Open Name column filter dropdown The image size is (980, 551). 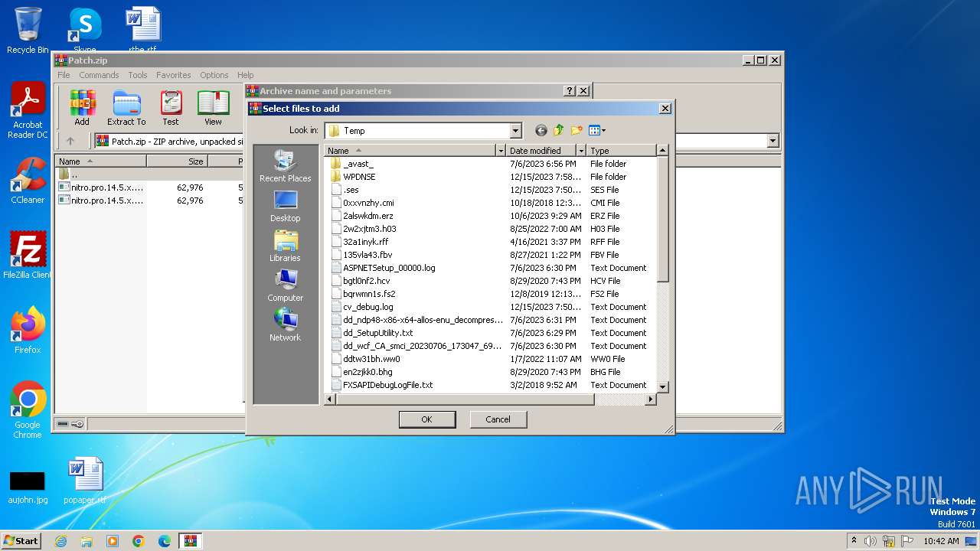pos(501,151)
